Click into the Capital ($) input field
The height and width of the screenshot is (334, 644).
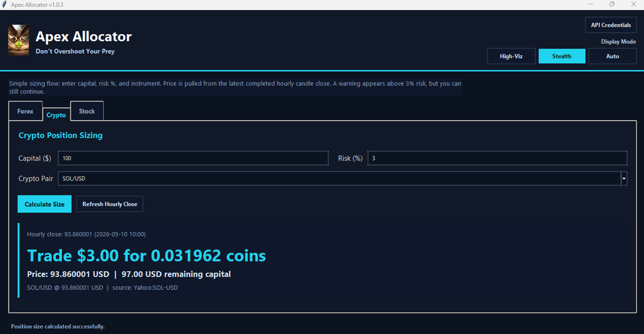coord(193,158)
